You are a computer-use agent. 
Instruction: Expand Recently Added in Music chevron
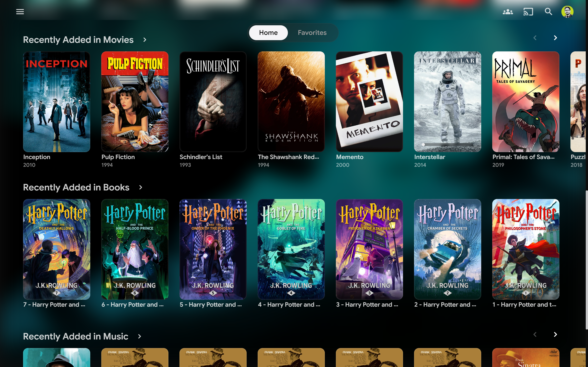(139, 336)
